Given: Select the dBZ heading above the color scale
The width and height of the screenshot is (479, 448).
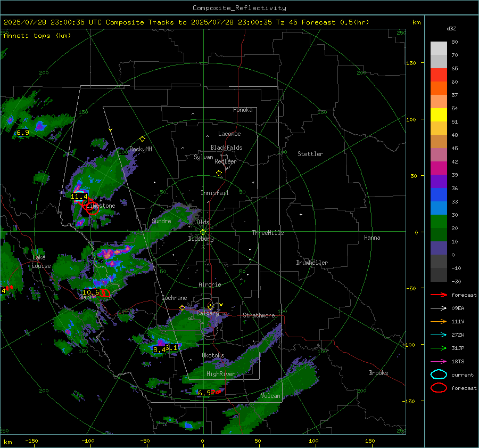Looking at the screenshot, I should pyautogui.click(x=451, y=28).
